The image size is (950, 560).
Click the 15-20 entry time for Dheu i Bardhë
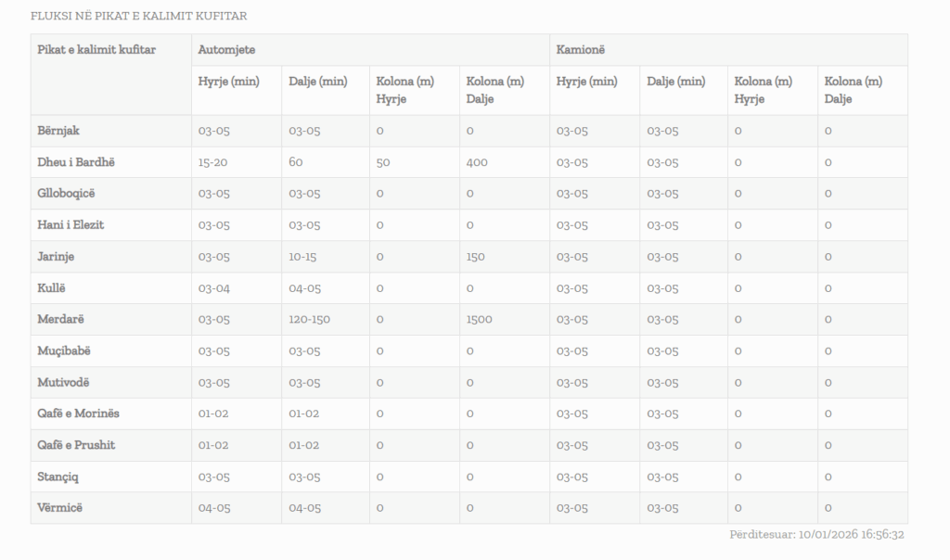tap(213, 162)
